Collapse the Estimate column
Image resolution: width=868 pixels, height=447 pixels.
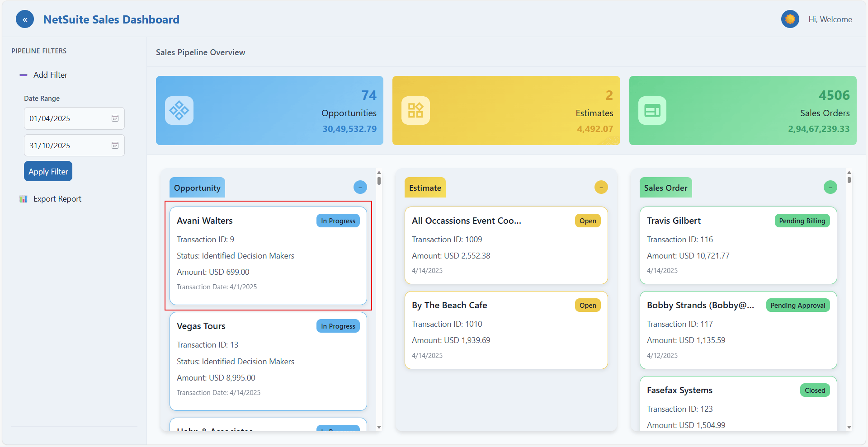click(x=601, y=187)
